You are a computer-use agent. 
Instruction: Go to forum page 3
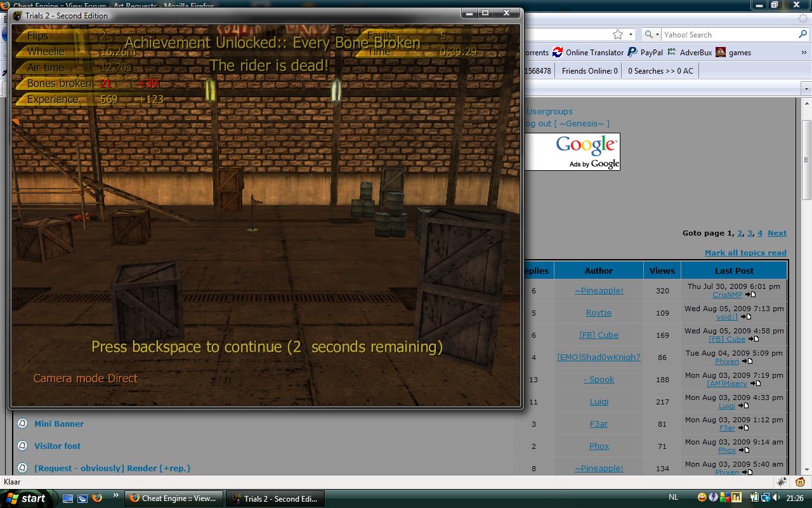pyautogui.click(x=750, y=233)
